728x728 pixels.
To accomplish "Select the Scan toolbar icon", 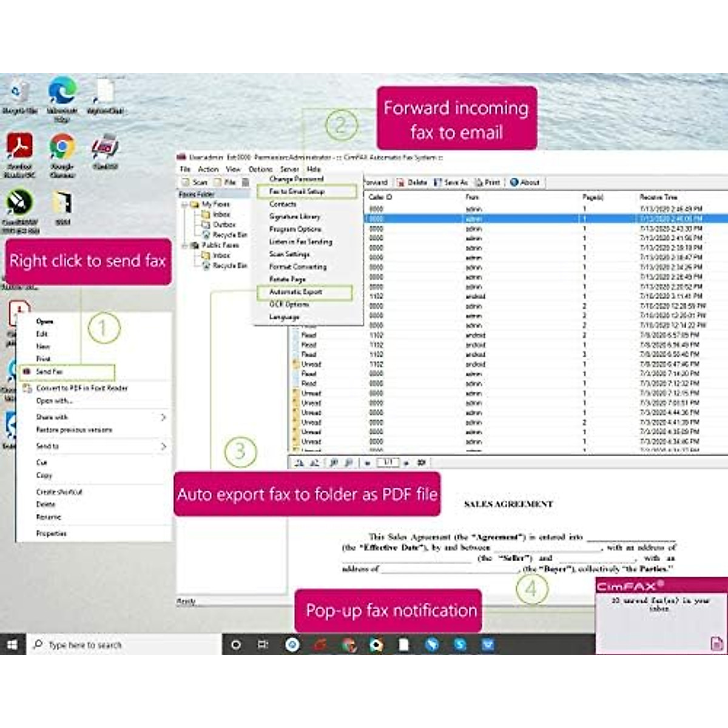I will click(x=193, y=183).
